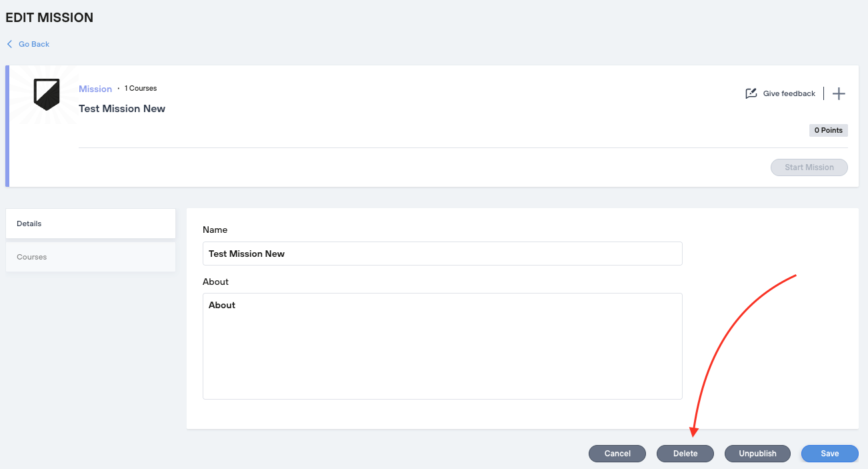The height and width of the screenshot is (469, 868).
Task: Click the 1 Courses count text
Action: (141, 88)
